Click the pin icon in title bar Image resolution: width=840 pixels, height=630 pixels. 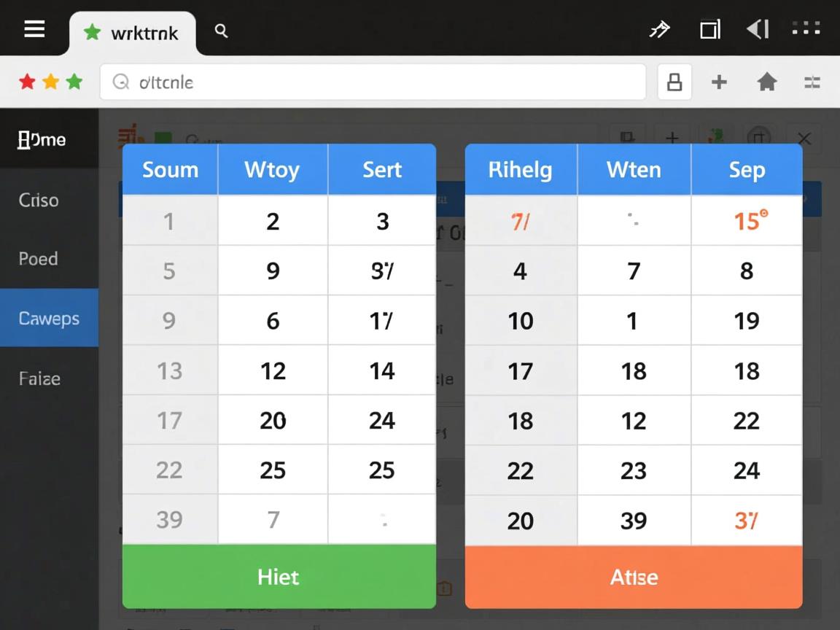[659, 29]
